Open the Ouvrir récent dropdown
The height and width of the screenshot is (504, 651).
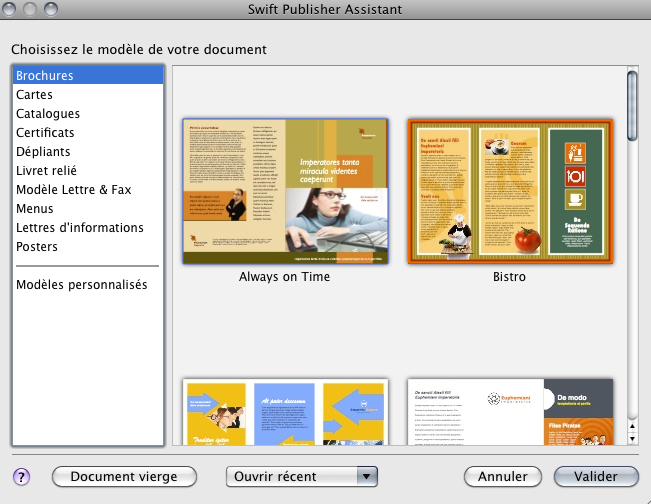(x=302, y=477)
